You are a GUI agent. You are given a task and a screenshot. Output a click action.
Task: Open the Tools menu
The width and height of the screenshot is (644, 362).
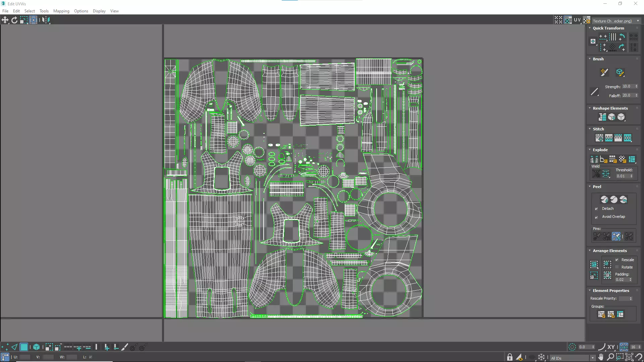44,11
